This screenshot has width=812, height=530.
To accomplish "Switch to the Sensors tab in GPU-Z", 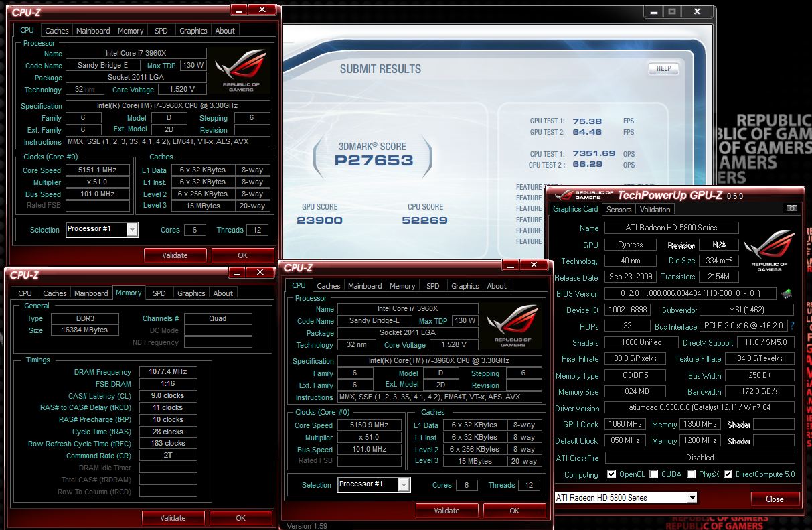I will pyautogui.click(x=619, y=210).
